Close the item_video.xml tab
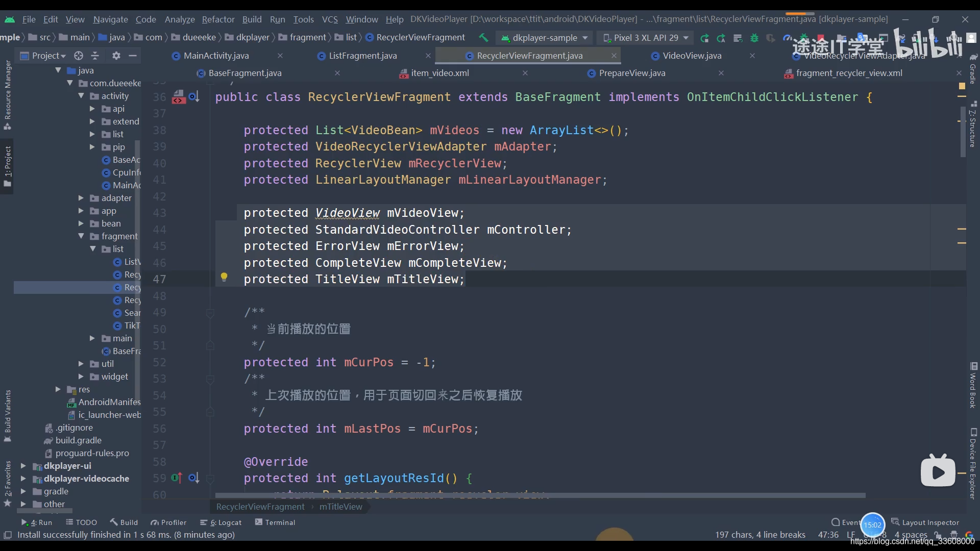Viewport: 980px width, 551px height. (x=525, y=73)
